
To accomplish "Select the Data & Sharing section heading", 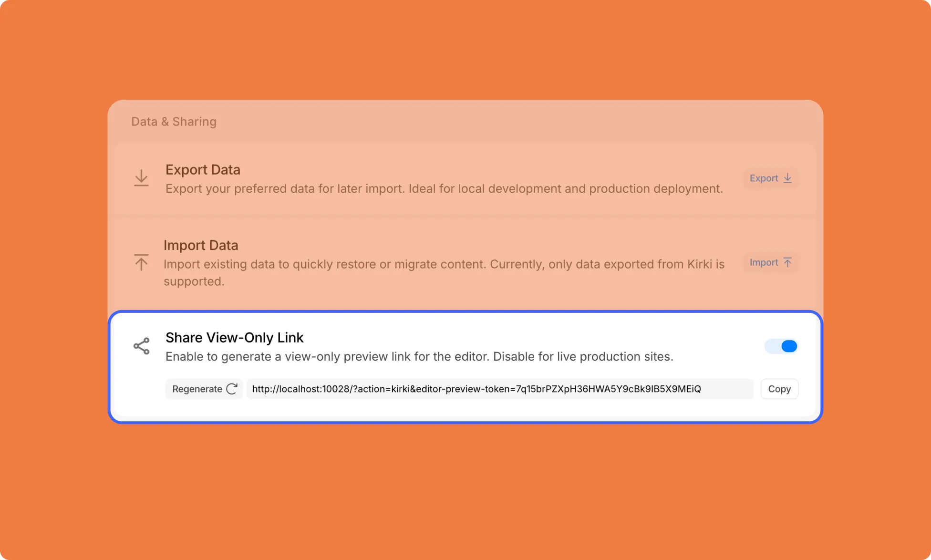I will tap(174, 122).
